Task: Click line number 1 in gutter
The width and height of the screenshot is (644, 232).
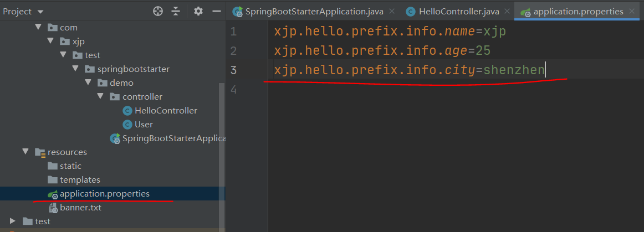Action: pyautogui.click(x=233, y=32)
